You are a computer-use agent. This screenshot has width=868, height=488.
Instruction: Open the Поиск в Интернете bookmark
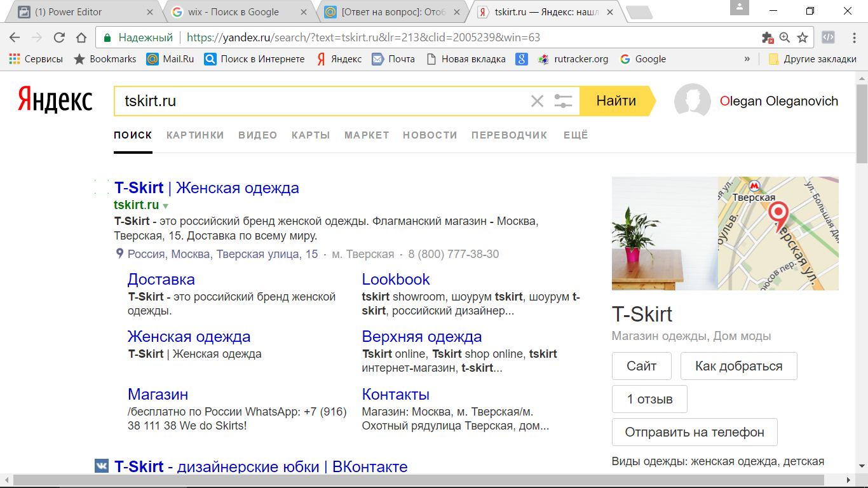click(x=254, y=59)
